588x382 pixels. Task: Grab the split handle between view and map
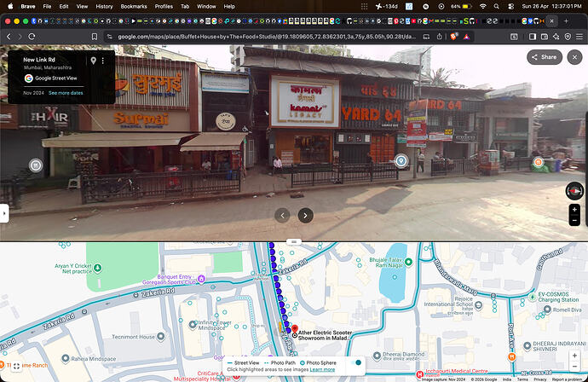click(294, 241)
